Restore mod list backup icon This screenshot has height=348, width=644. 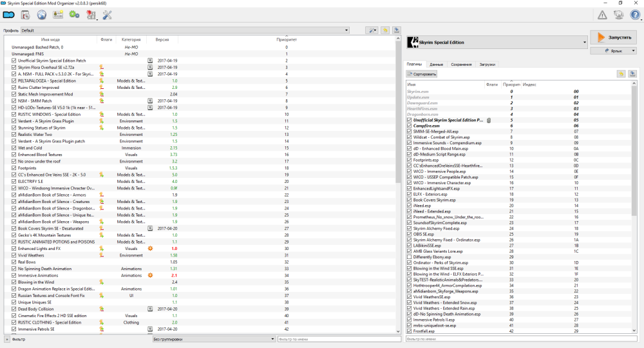click(x=385, y=30)
